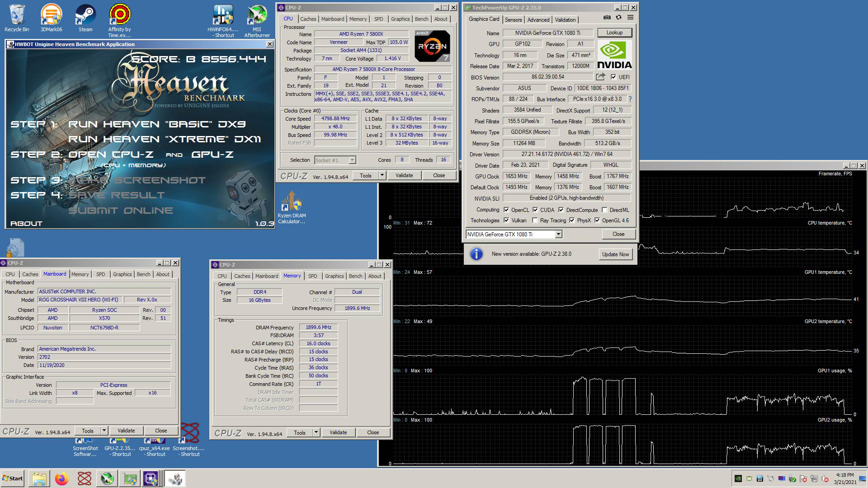Switch to Advanced tab in GPU-Z
Image resolution: width=868 pixels, height=488 pixels.
pyautogui.click(x=538, y=19)
